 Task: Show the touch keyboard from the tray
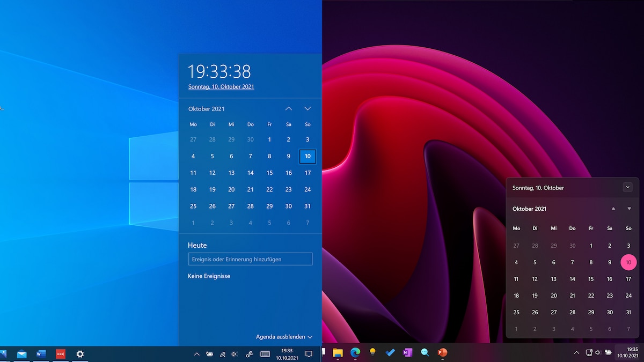pos(264,354)
